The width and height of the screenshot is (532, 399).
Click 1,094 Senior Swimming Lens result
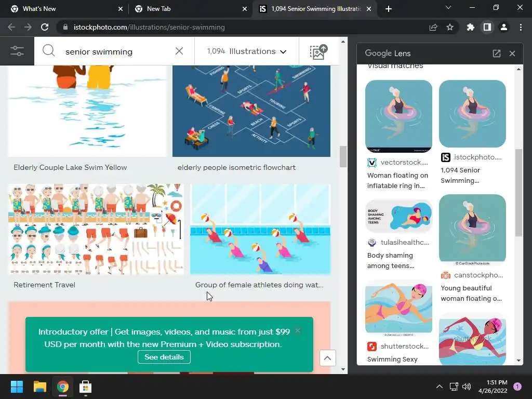point(460,176)
